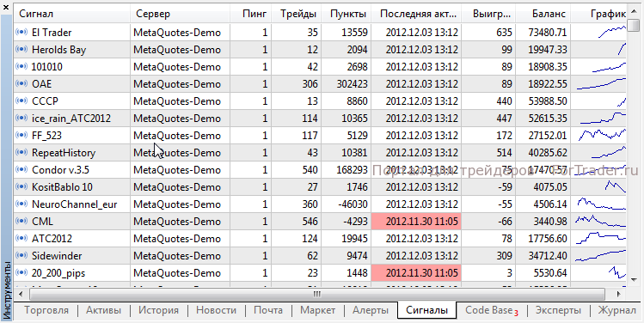Screen dimensions: 644x323
Task: Select the RepeatHistory signal name
Action: [64, 153]
